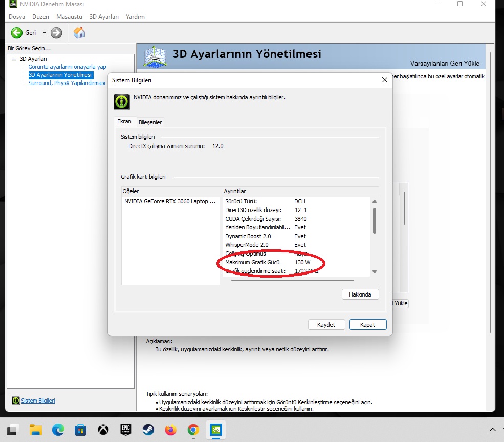Open the Düzen menu
Viewport: 504px width, 442px height.
click(x=40, y=17)
